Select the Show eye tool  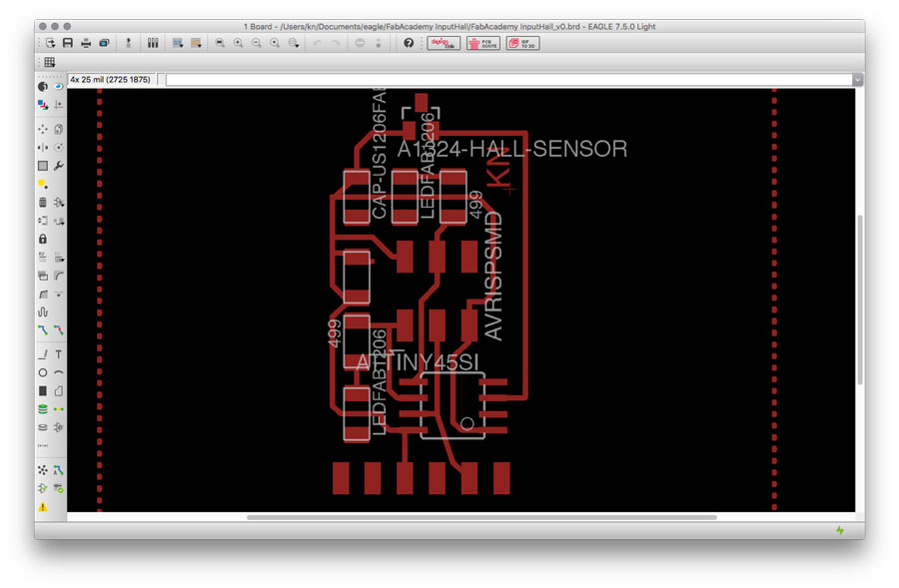(x=59, y=87)
